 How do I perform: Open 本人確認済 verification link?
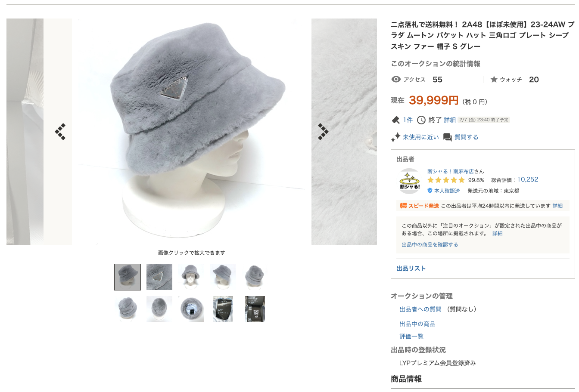pyautogui.click(x=447, y=191)
